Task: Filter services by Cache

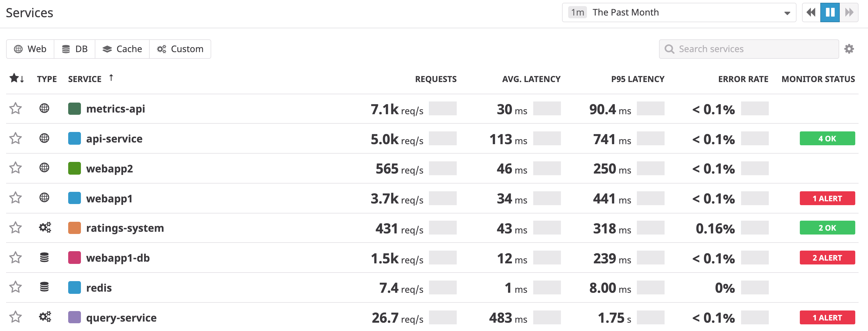Action: pos(122,49)
